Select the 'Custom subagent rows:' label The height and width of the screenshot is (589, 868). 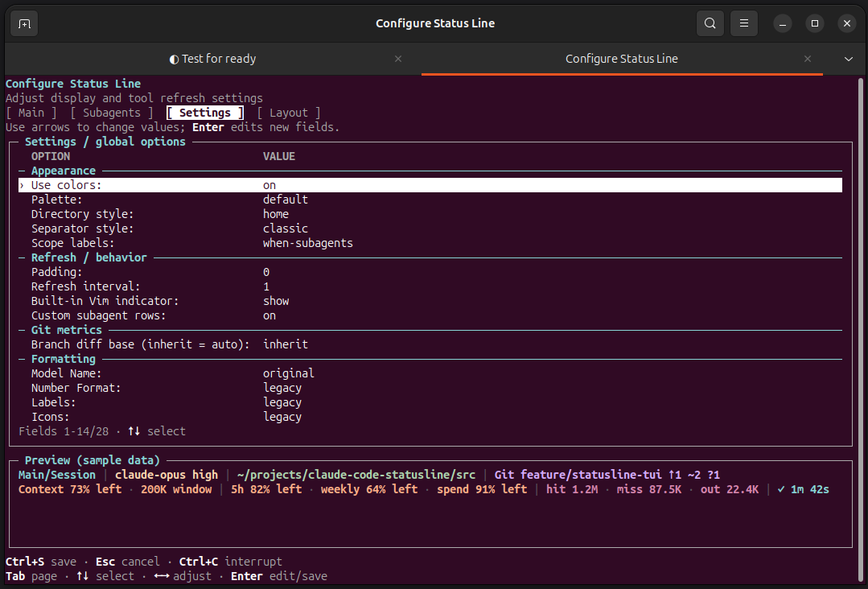click(x=98, y=315)
